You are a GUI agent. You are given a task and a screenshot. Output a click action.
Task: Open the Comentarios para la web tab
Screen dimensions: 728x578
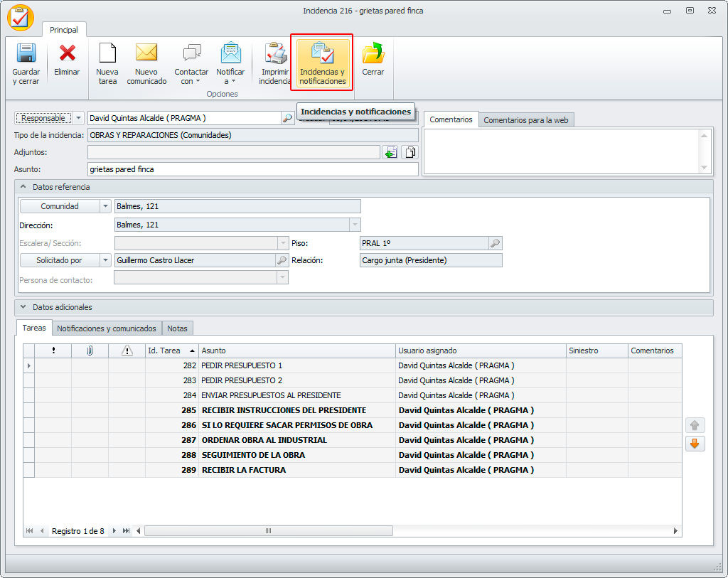tap(525, 120)
